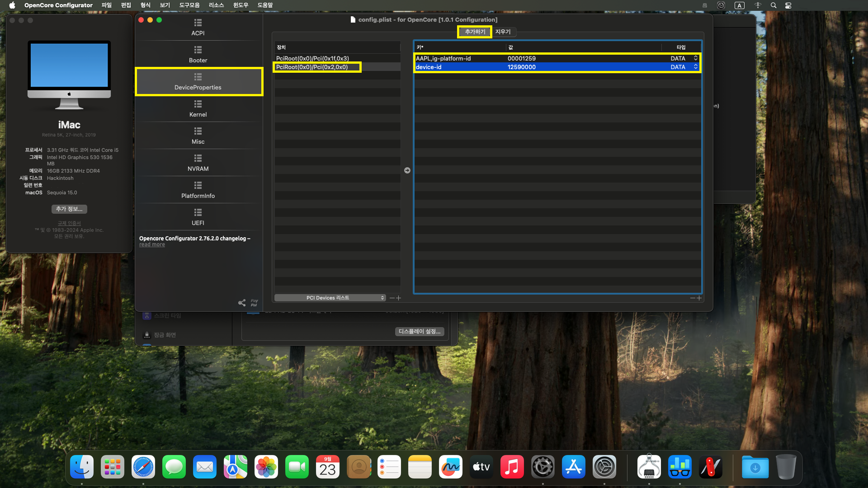Image resolution: width=868 pixels, height=488 pixels.
Task: Open Music from the Dock
Action: coord(512,467)
